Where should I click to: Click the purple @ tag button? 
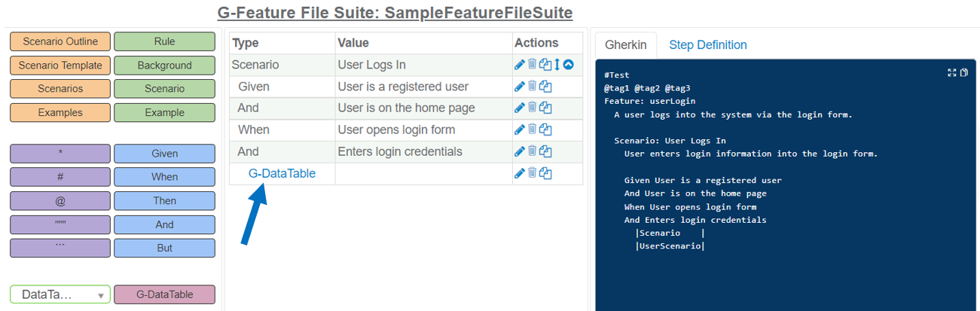(60, 200)
